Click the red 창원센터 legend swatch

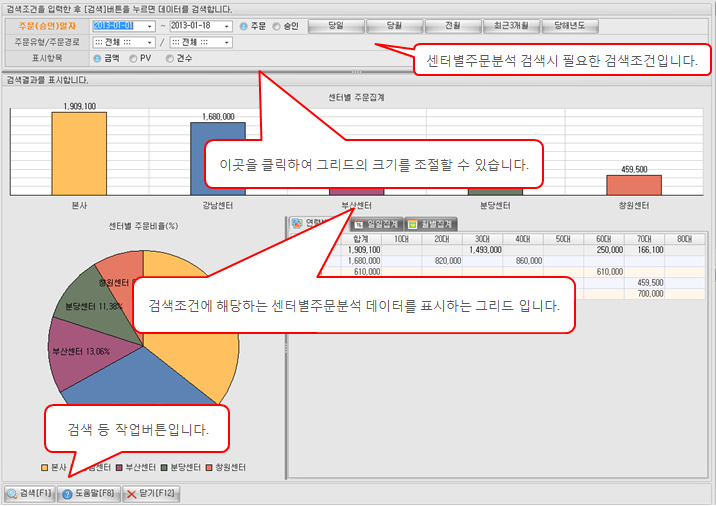pyautogui.click(x=209, y=468)
